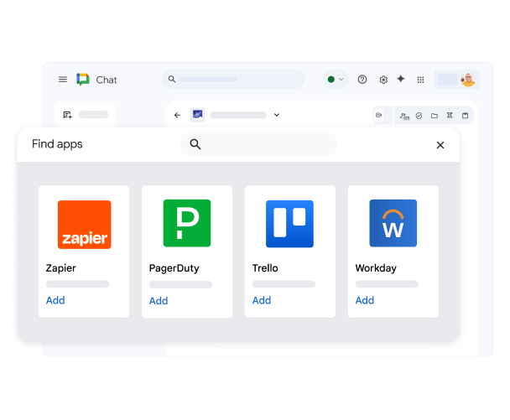The width and height of the screenshot is (510, 420).
Task: Open the green active status dropdown
Action: [336, 80]
